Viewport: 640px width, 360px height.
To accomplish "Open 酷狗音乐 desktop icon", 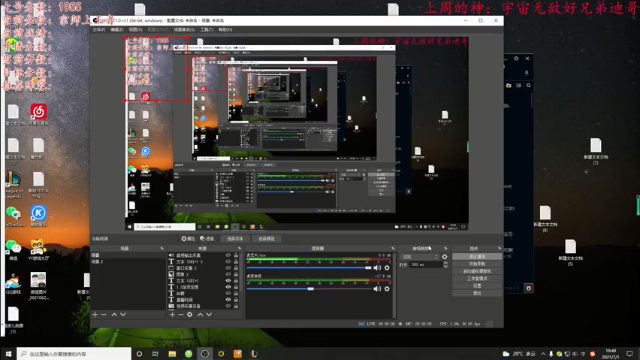I will pyautogui.click(x=38, y=216).
